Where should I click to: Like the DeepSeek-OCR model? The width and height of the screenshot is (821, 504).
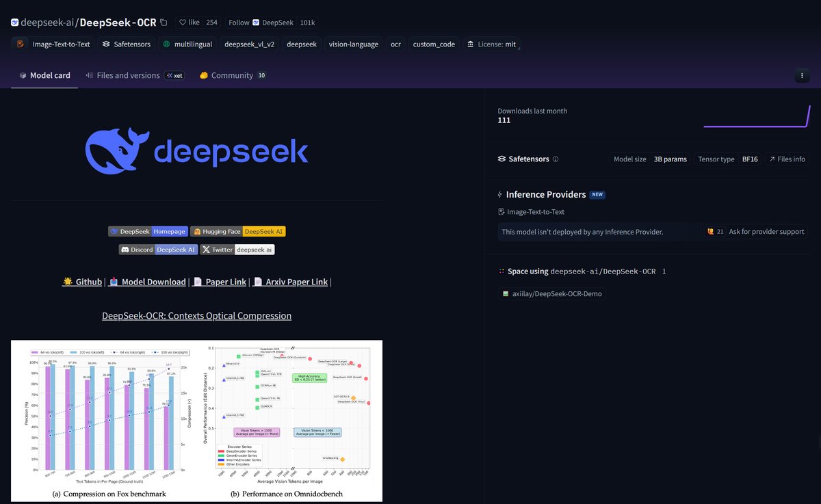click(189, 23)
